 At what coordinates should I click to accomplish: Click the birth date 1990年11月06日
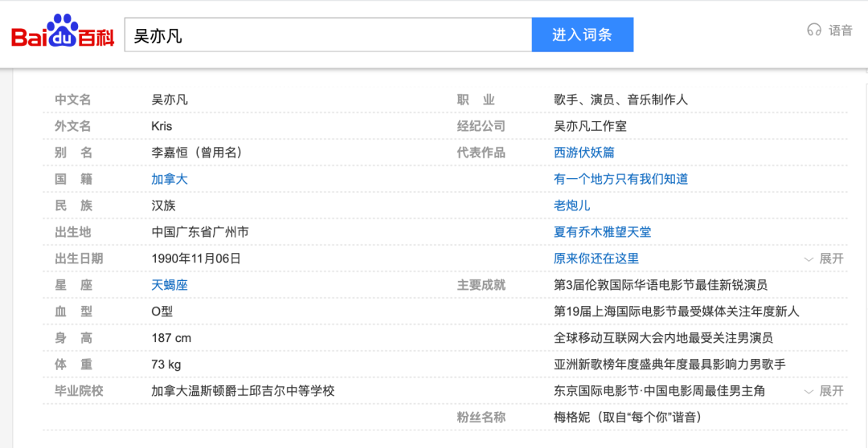pyautogui.click(x=196, y=259)
